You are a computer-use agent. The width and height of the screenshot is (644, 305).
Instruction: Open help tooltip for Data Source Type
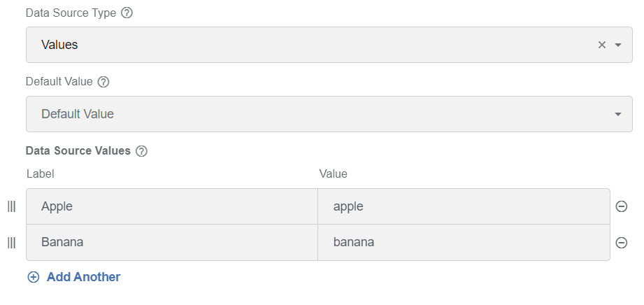[127, 13]
